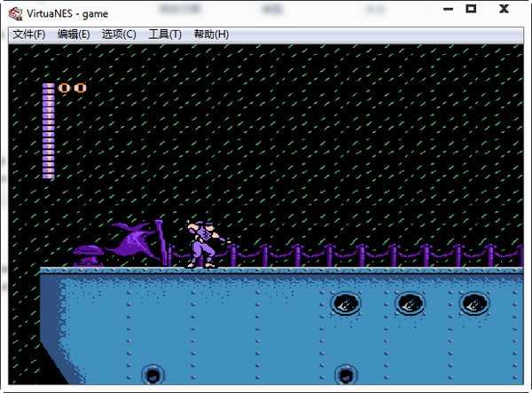Viewport: 532px width, 393px height.
Task: Click the 'VirtuaNES - game' title text
Action: point(67,14)
